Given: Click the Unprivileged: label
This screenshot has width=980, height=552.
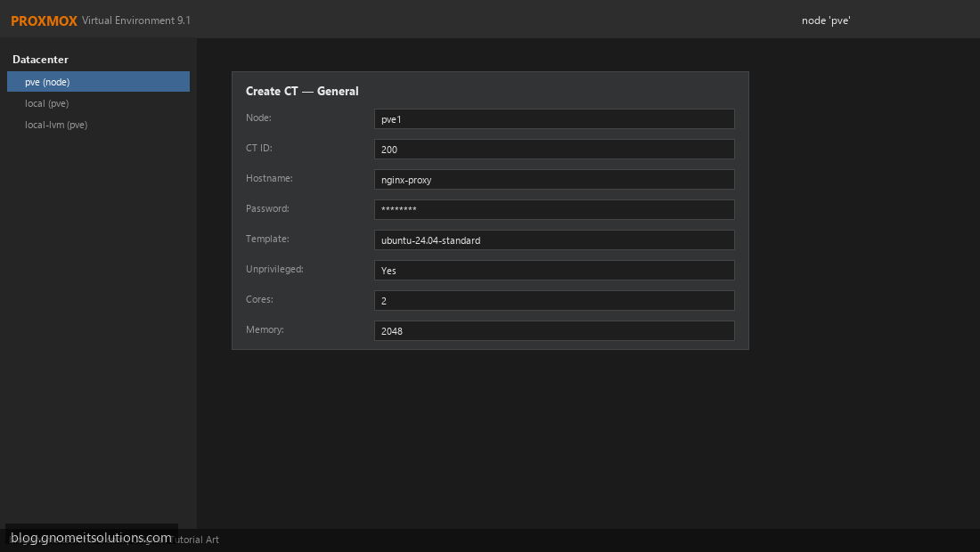Looking at the screenshot, I should coord(274,269).
